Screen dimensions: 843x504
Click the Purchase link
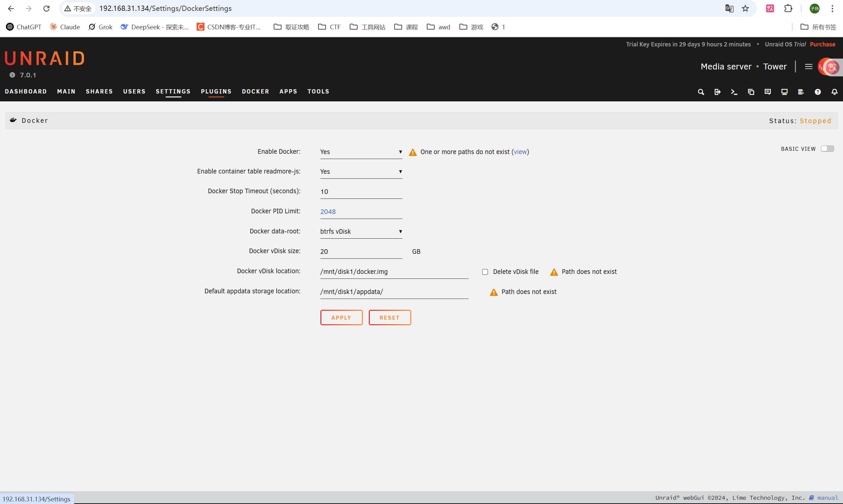822,44
